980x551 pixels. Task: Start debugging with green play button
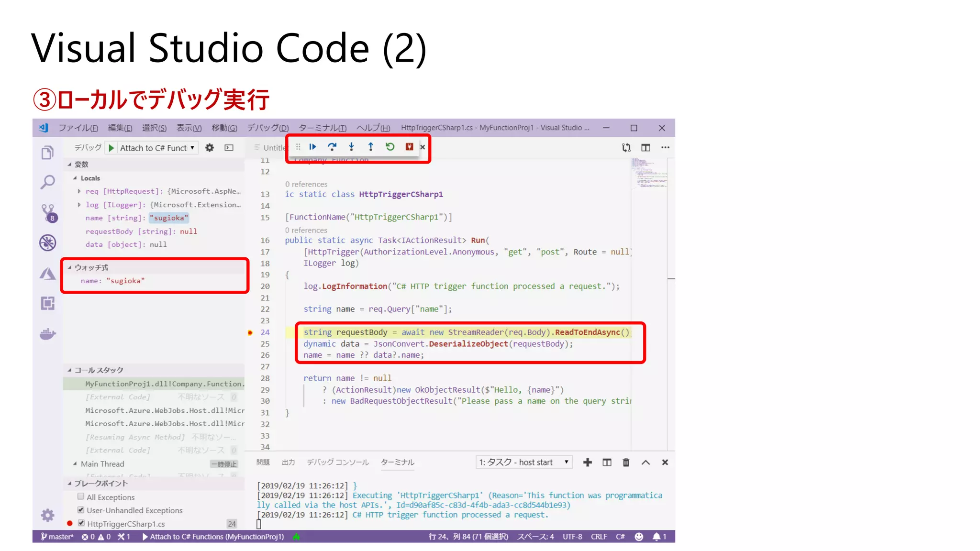click(x=111, y=148)
